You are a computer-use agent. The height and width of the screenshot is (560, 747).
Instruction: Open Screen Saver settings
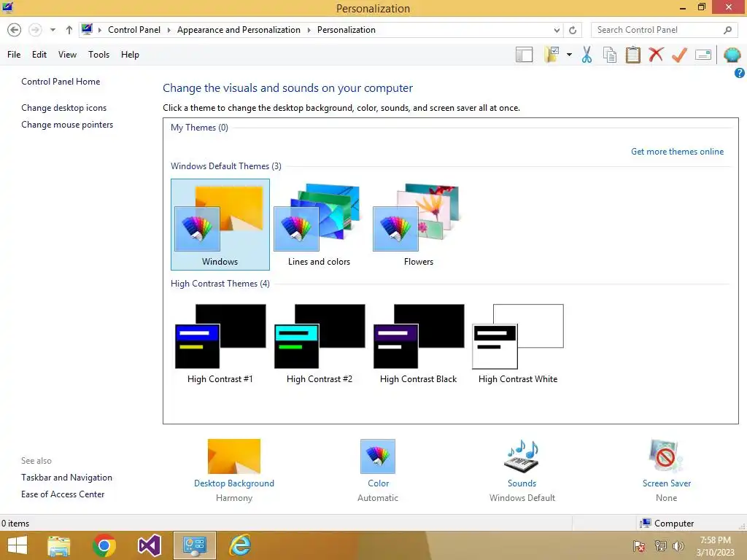(x=667, y=470)
